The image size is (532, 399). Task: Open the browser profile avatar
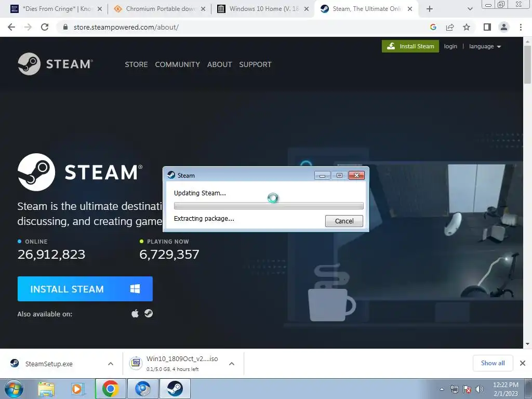click(x=504, y=27)
